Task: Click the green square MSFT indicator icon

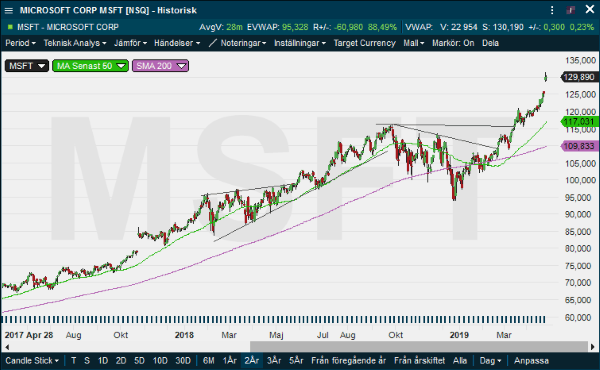Action: tap(10, 27)
